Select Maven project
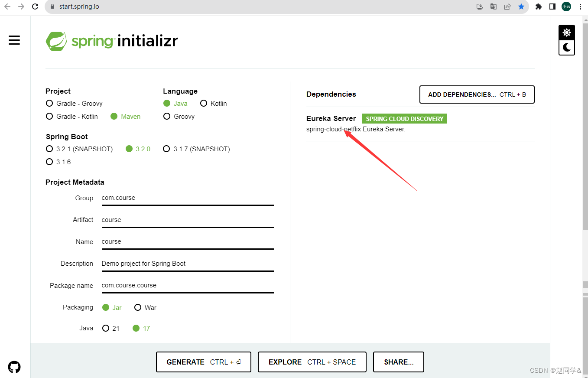 pos(126,117)
